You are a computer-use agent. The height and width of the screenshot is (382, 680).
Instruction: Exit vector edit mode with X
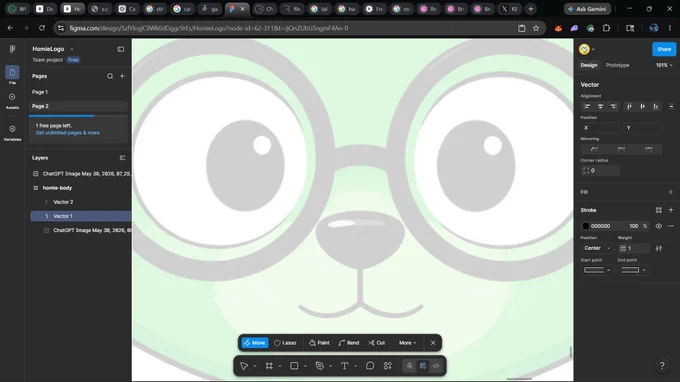(x=433, y=343)
